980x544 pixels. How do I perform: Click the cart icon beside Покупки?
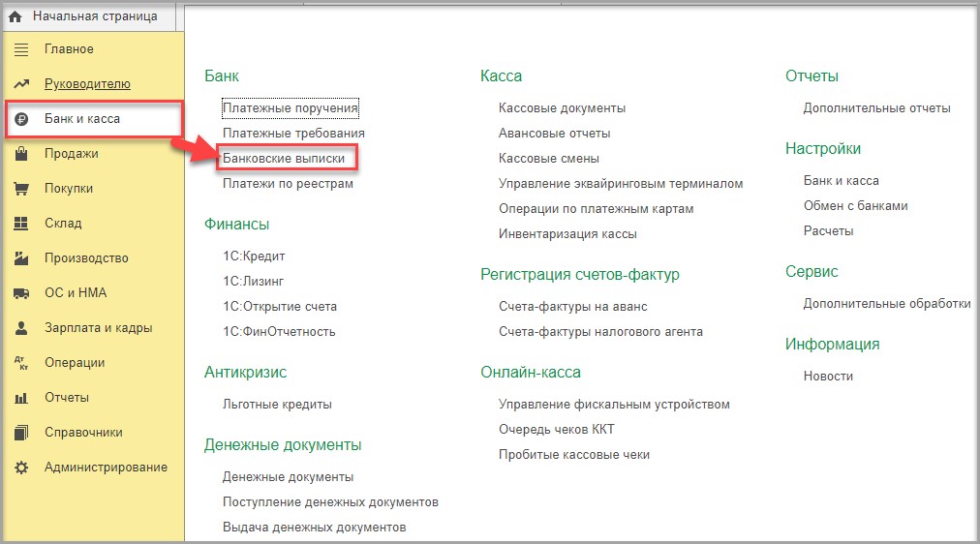[x=21, y=189]
